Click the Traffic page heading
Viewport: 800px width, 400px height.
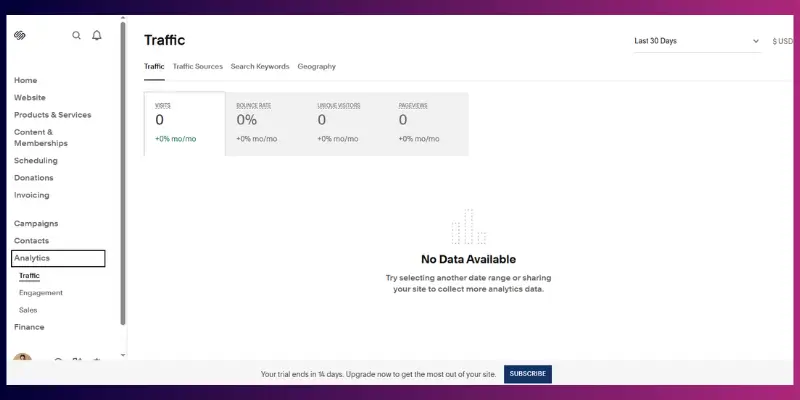pyautogui.click(x=164, y=40)
